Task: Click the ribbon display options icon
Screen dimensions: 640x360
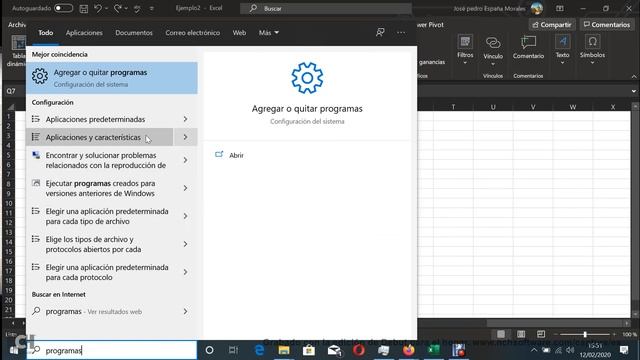Action: tap(560, 8)
